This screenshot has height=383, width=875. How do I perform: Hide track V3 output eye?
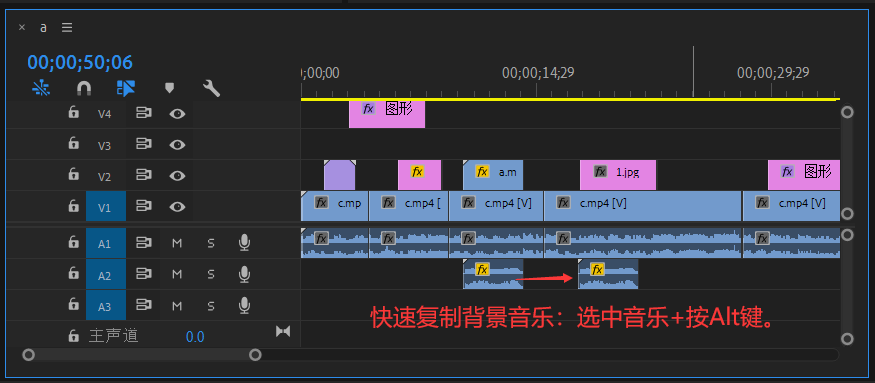point(177,145)
